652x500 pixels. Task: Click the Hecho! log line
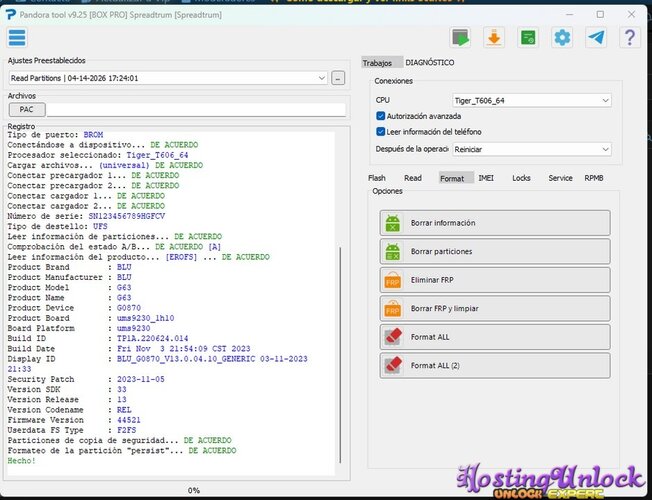tap(22, 461)
